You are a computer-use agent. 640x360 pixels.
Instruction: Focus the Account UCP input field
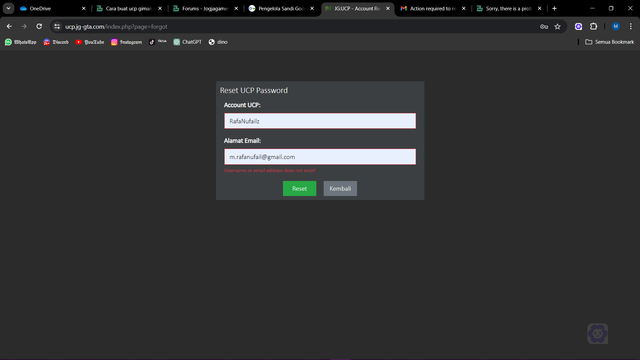pos(320,121)
